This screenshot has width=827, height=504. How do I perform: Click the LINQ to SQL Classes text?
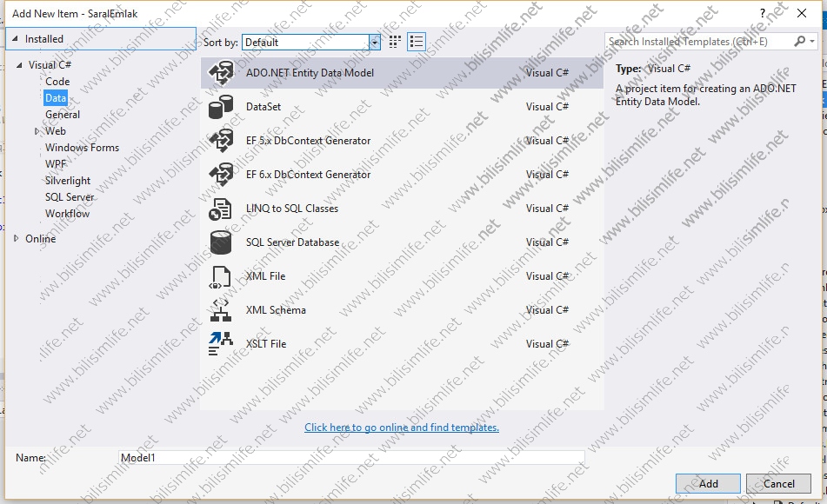292,209
